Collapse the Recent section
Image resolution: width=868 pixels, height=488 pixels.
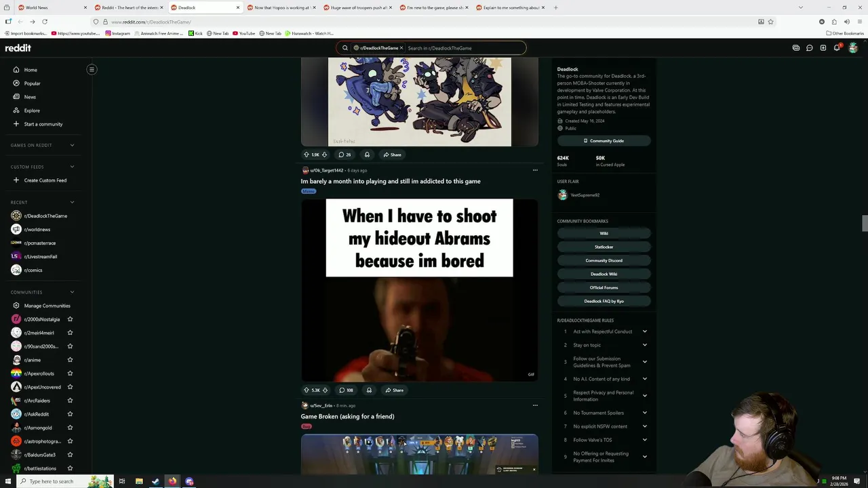[72, 202]
